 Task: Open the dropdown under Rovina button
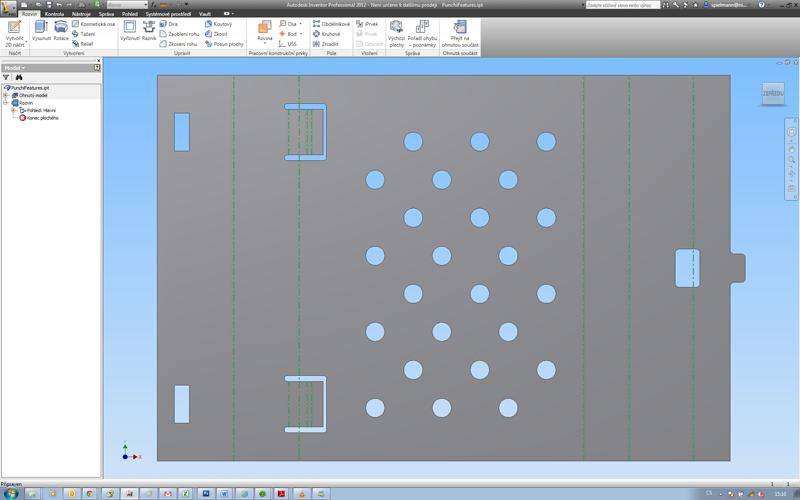coord(265,43)
